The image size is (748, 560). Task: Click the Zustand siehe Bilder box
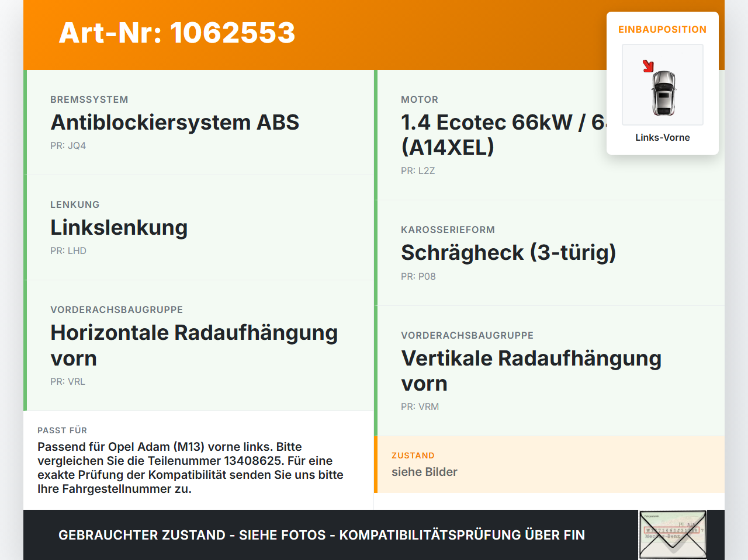tap(549, 464)
